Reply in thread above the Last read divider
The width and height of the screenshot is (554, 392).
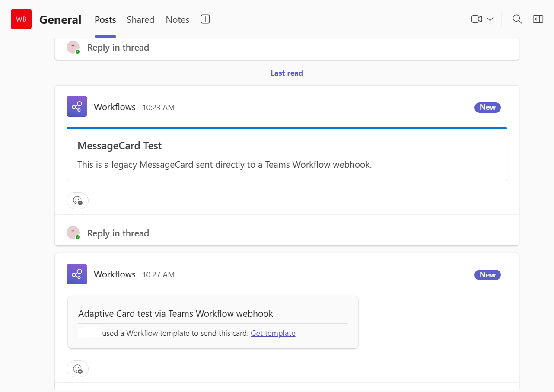tap(118, 48)
